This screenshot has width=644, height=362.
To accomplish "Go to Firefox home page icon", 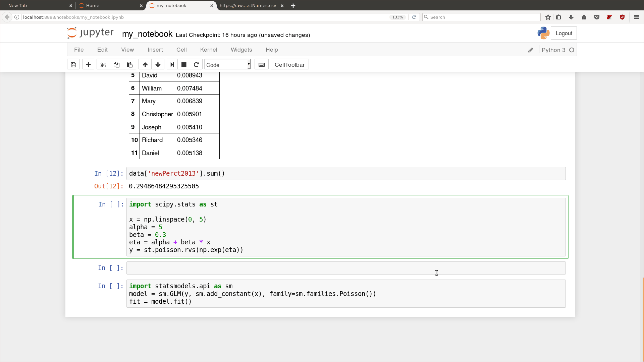I will coord(584,17).
